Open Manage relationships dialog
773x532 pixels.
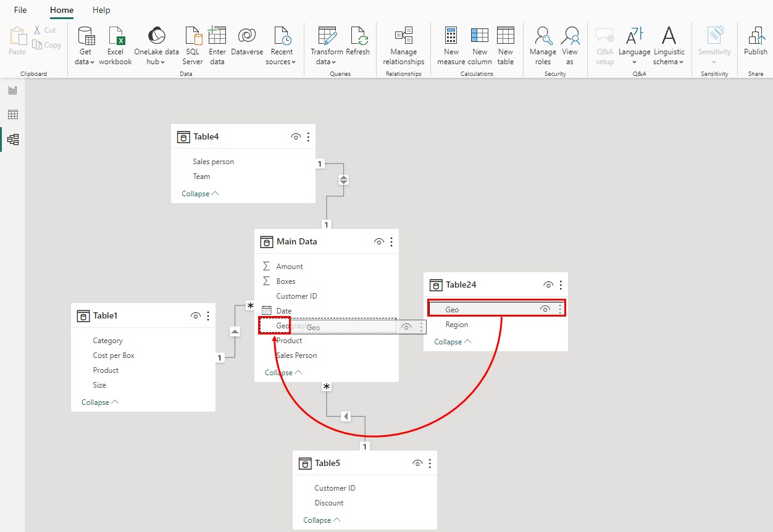click(x=404, y=45)
